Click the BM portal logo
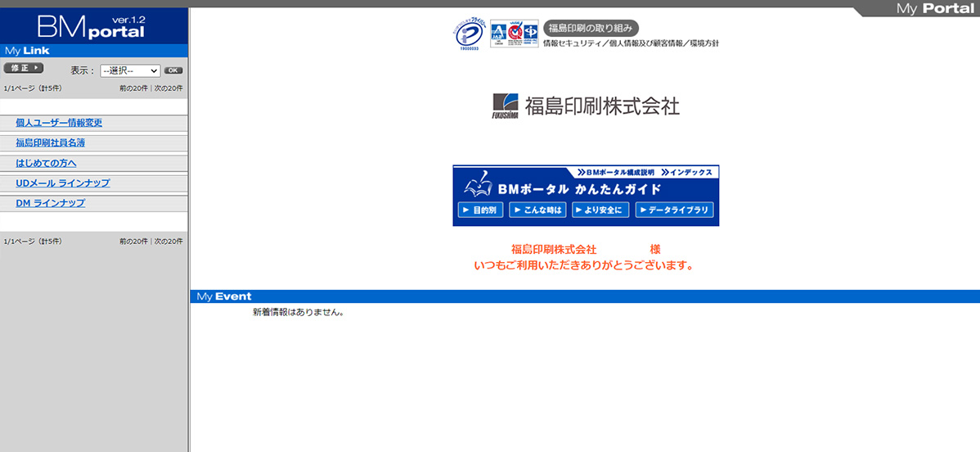 91,27
